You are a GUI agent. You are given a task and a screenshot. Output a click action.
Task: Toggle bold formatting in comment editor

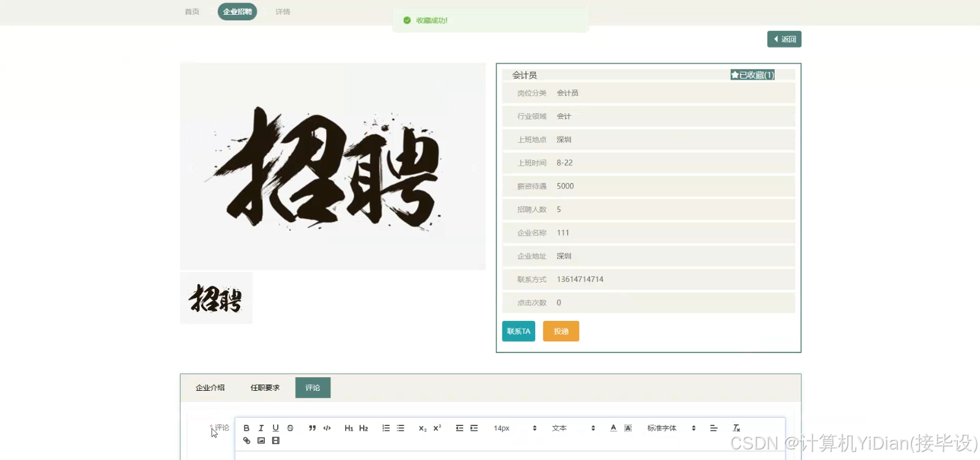(246, 428)
